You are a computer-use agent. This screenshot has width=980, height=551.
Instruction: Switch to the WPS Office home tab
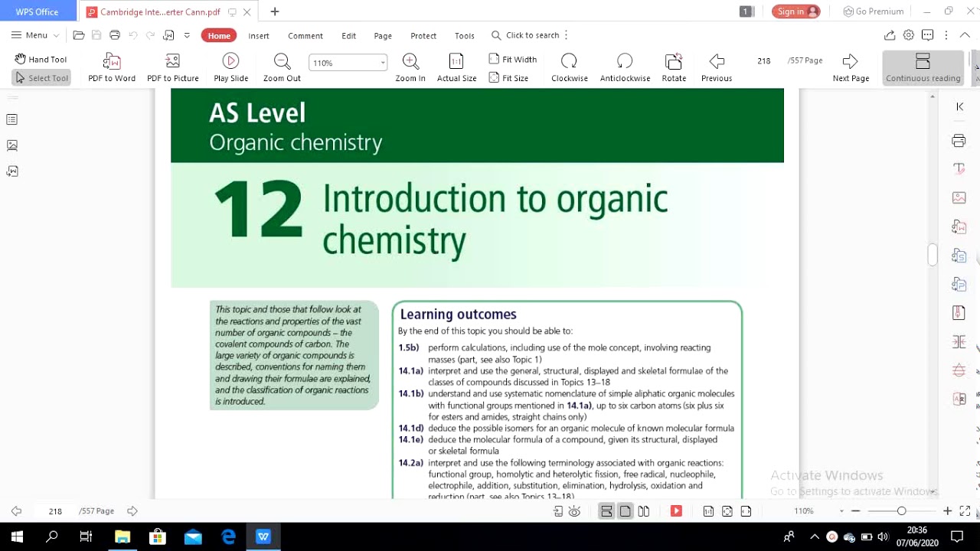(37, 11)
